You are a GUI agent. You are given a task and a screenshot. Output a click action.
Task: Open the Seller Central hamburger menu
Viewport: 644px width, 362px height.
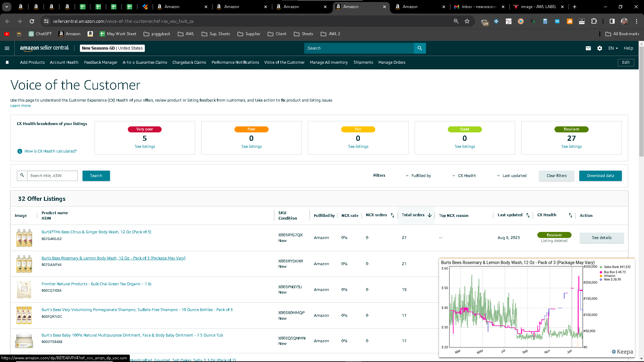click(x=7, y=48)
